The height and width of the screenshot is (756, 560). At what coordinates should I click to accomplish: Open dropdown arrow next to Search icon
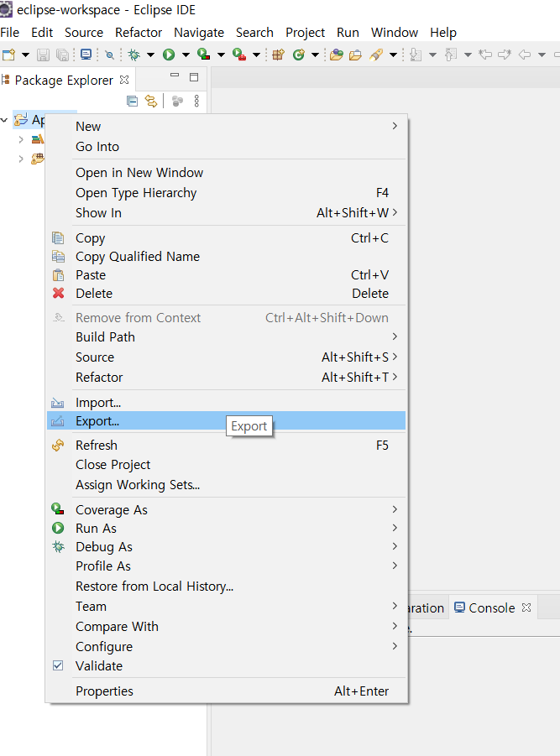[393, 55]
